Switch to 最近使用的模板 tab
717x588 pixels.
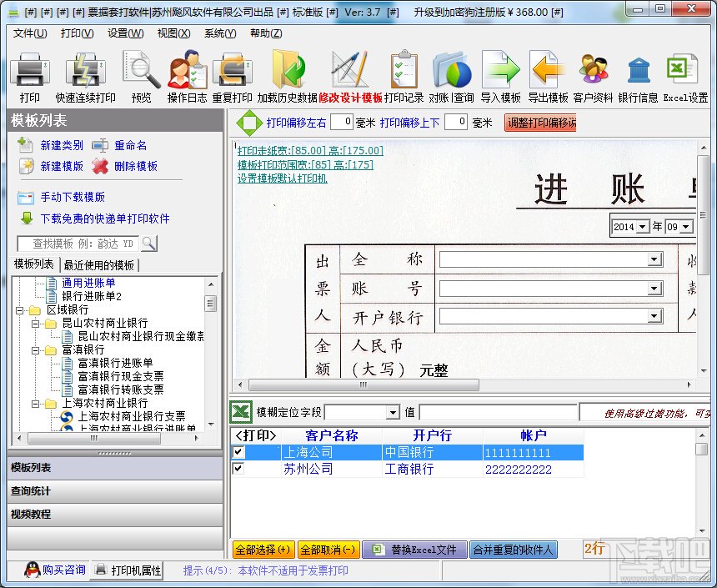click(98, 265)
